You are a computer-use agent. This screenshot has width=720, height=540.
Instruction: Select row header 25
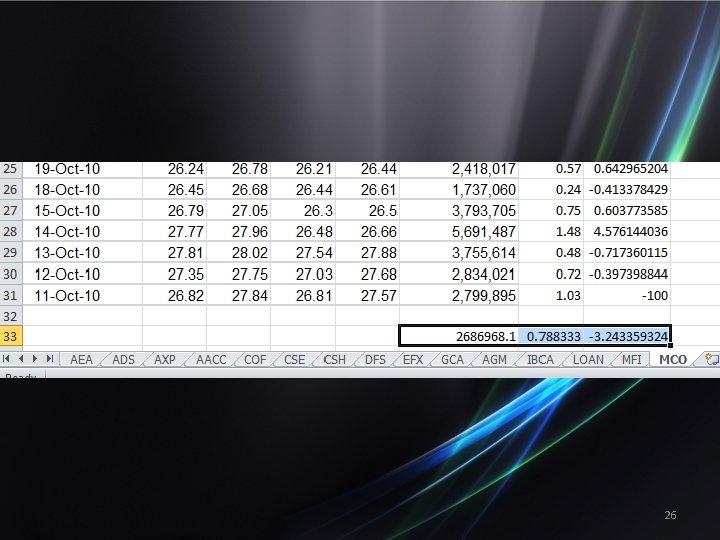click(x=10, y=169)
